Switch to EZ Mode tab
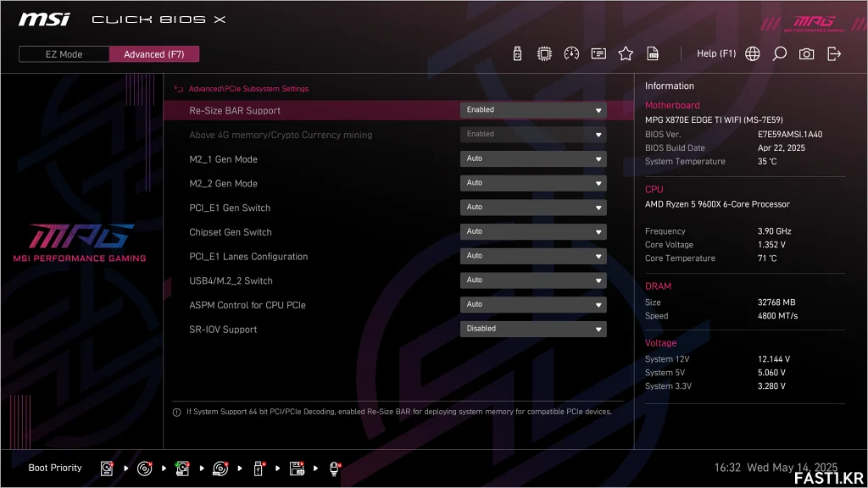The width and height of the screenshot is (868, 488). (x=64, y=54)
